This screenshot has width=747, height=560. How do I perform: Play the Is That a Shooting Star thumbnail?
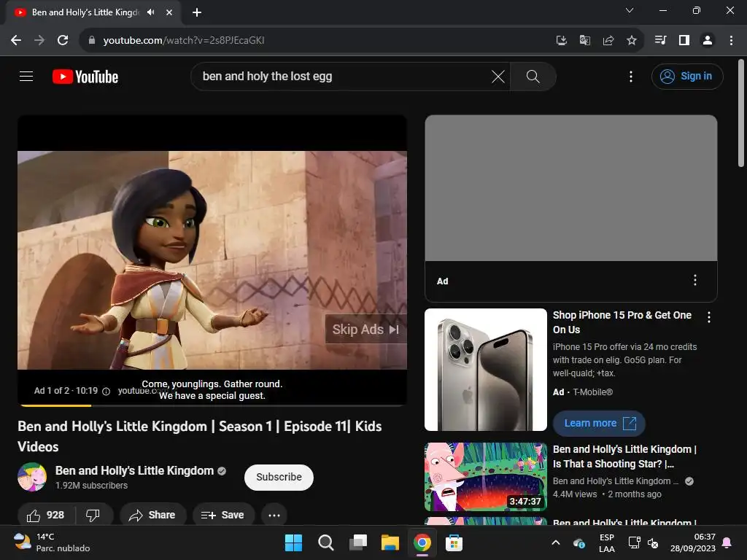(x=485, y=477)
